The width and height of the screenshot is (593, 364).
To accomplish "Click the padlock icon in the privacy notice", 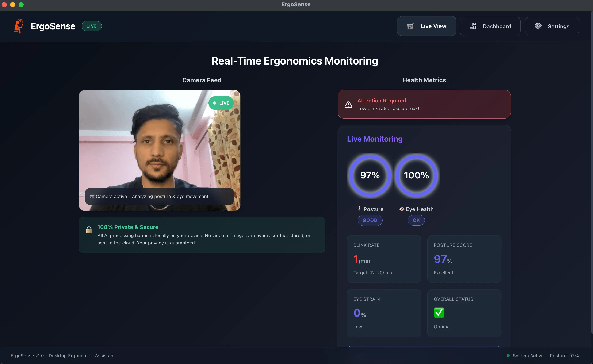I will point(89,230).
